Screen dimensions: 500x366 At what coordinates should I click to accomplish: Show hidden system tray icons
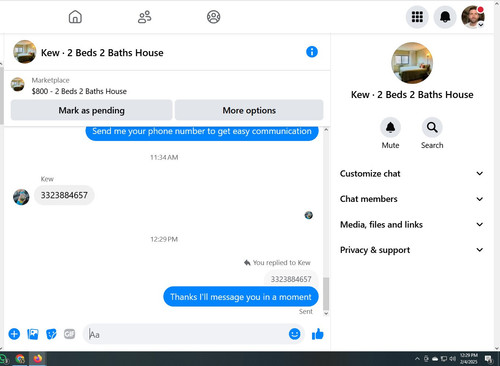(417, 359)
